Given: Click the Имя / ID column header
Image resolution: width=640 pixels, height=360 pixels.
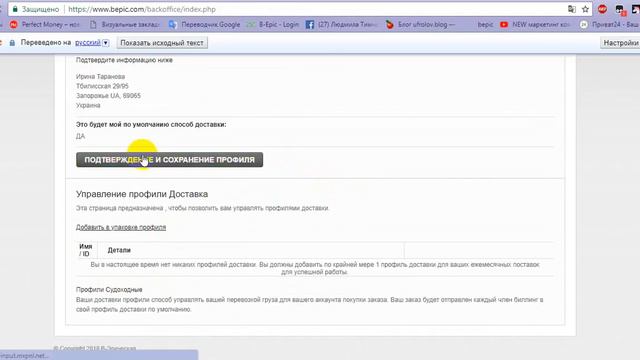Looking at the screenshot, I should 86,250.
